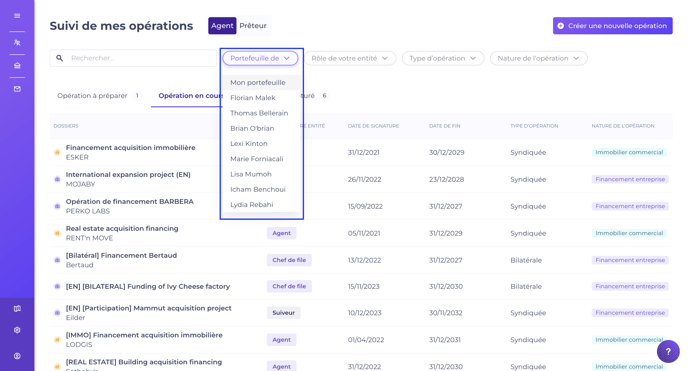Click Financement entreprise tag on MOJABY row
688x371 pixels.
coord(630,179)
